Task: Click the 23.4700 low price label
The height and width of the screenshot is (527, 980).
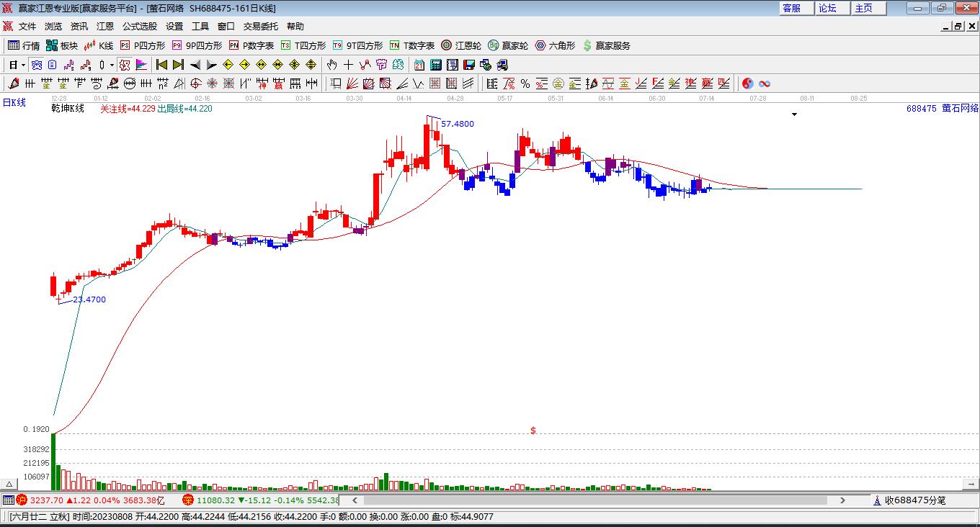Action: [89, 299]
